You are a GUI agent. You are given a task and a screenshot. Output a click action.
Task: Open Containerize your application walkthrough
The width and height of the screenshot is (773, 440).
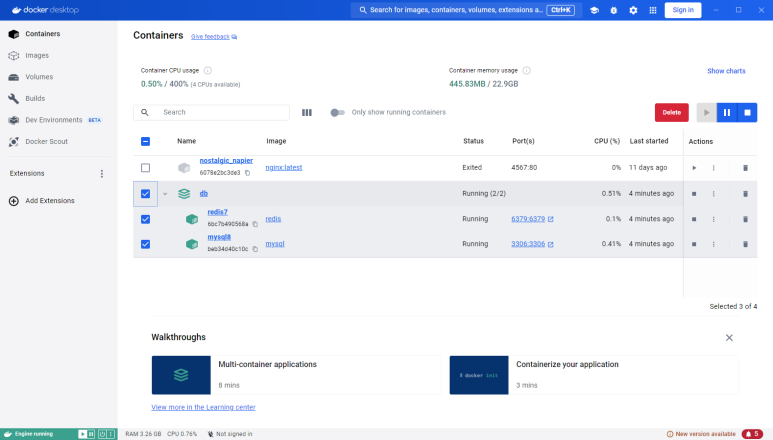[x=594, y=375]
